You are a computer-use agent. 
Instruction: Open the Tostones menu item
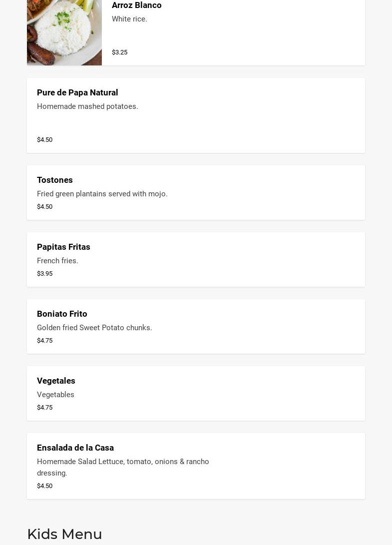55,180
